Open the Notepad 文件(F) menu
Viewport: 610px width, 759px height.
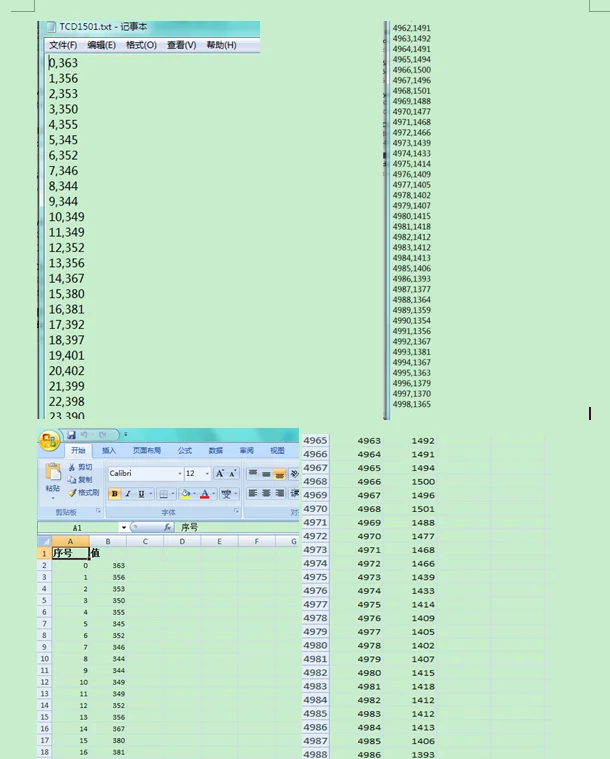63,45
